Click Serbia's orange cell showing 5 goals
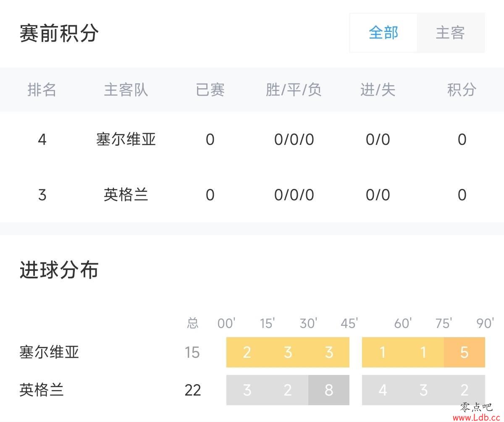 (464, 352)
